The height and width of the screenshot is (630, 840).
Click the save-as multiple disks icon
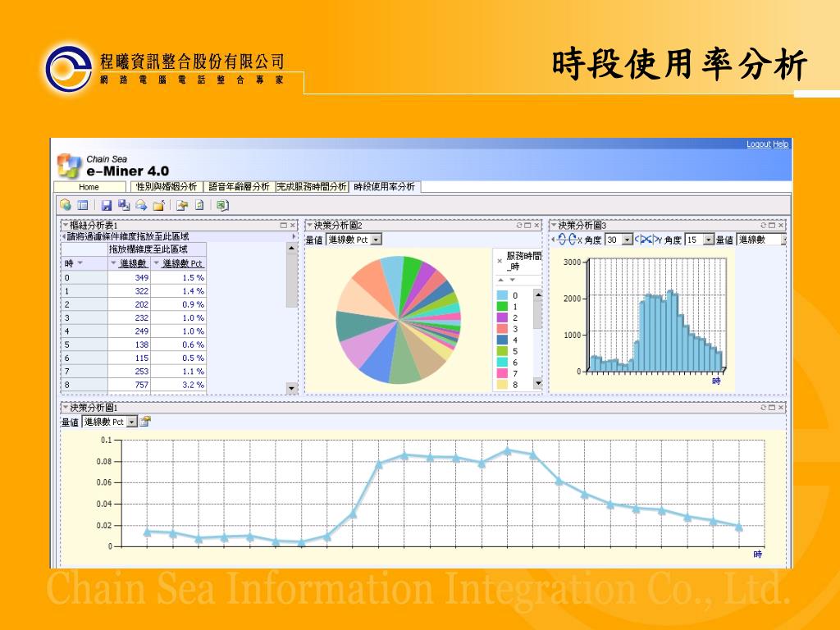[124, 204]
